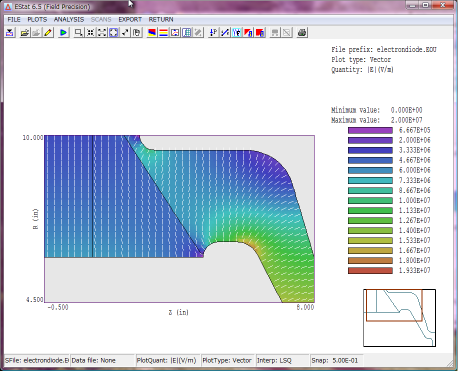This screenshot has width=458, height=371.
Task: Click the orientation overview thumbnail map
Action: pyautogui.click(x=399, y=318)
